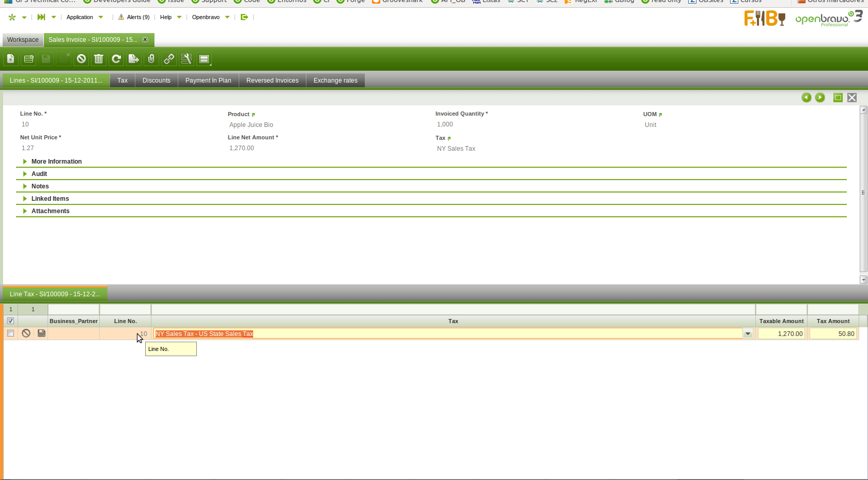Toggle the select-all checkbox in Line Tax grid
868x480 pixels.
click(10, 321)
